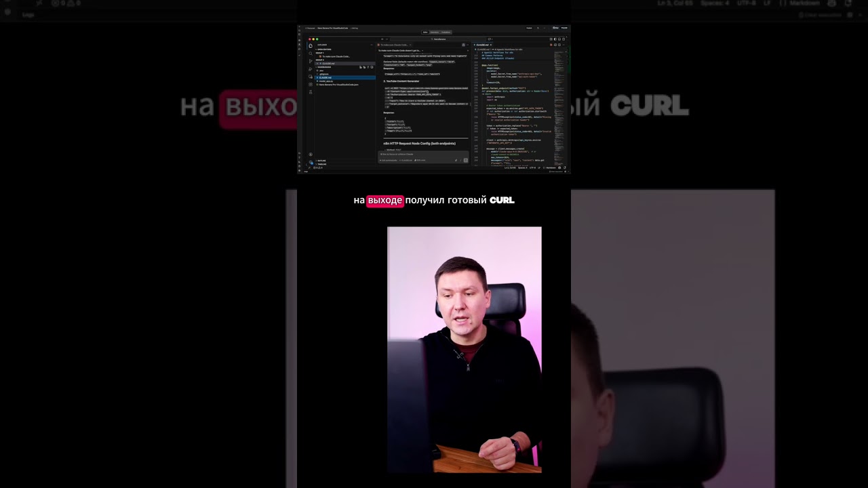The height and width of the screenshot is (488, 868).
Task: Select CLAUDE.md in the Explorer file tree
Action: 345,77
